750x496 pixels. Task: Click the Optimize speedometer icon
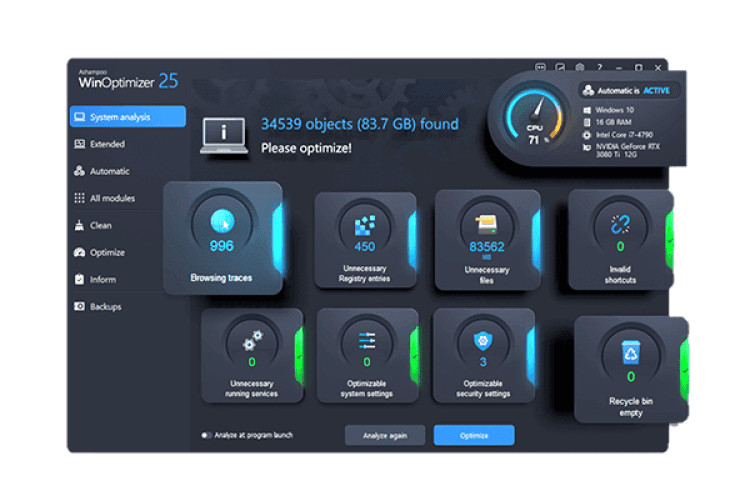80,252
